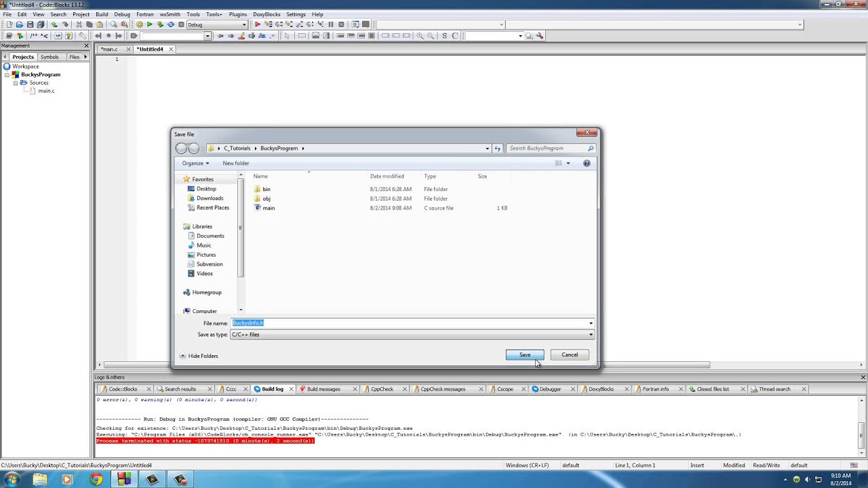Click the Cut scissors toolbar icon
This screenshot has height=488, width=868.
[x=79, y=24]
